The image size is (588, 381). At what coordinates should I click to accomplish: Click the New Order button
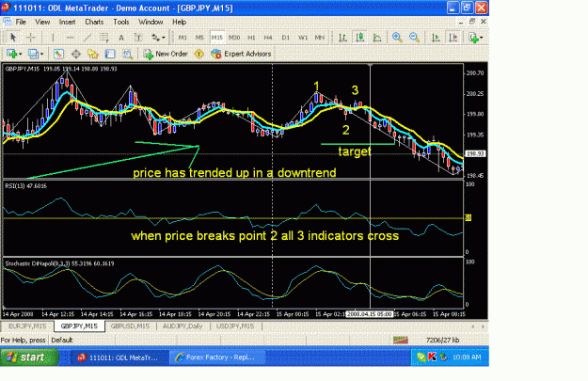click(166, 54)
